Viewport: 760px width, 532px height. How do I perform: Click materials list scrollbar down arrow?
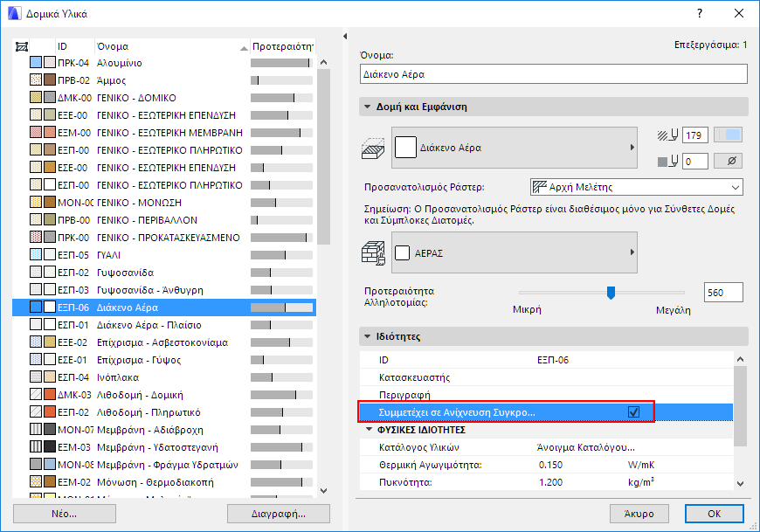coord(324,491)
